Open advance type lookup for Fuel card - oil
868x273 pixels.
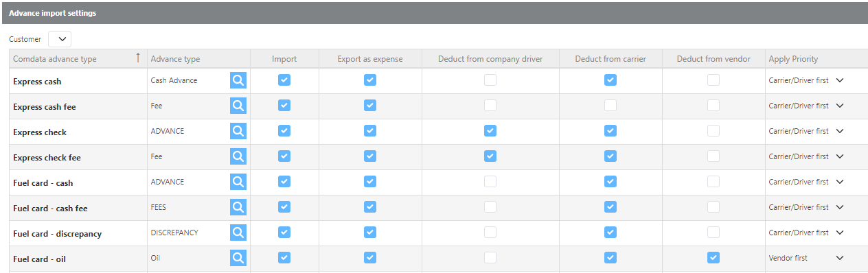(x=238, y=258)
